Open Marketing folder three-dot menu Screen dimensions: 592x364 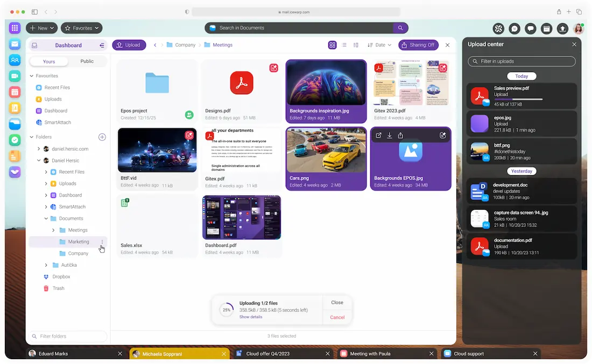[102, 242]
